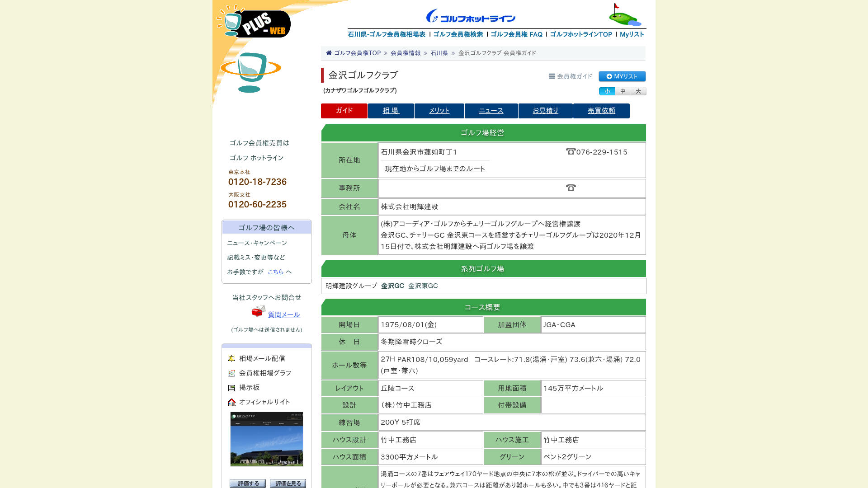This screenshot has height=488, width=868.
Task: Click the 掲示板 sidebar item
Action: [x=250, y=388]
